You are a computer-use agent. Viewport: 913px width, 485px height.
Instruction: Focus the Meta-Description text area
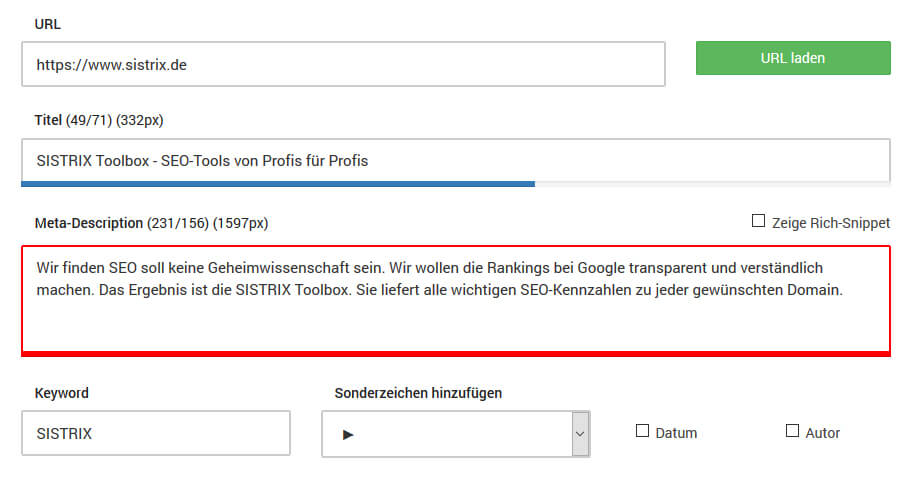[x=455, y=298]
